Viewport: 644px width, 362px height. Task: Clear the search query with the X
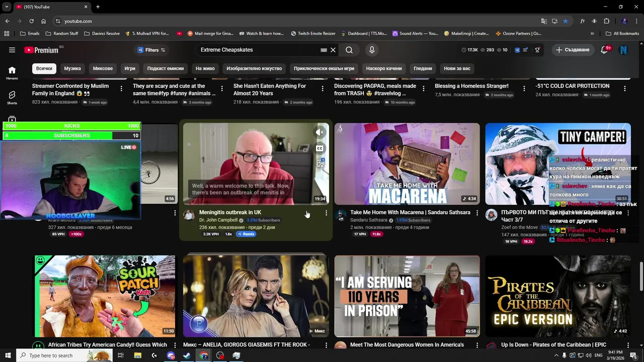(x=333, y=50)
